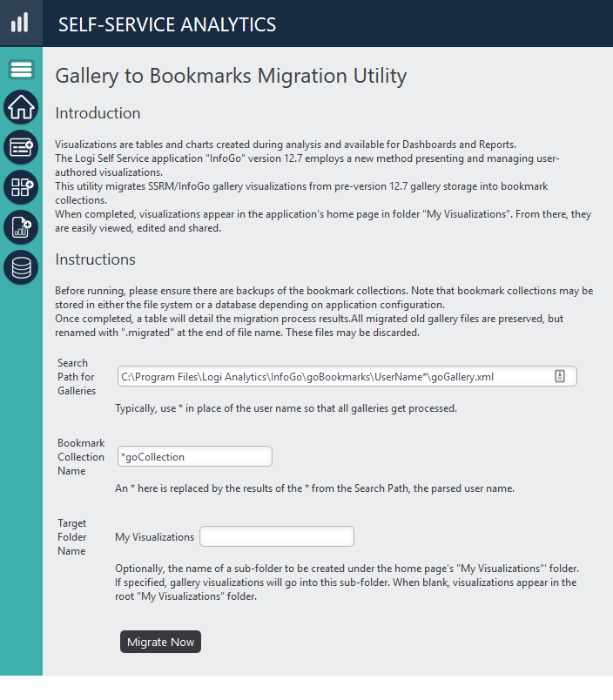Click the Gallery to Bookmarks Migration Utility heading

point(231,76)
